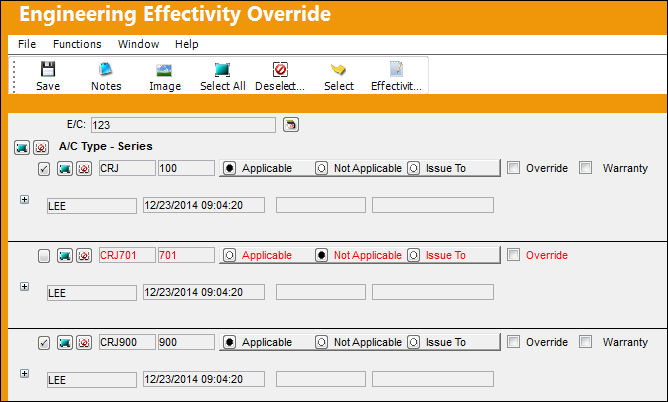Viewport: 668px width, 402px height.
Task: Select Issue To for CRJ701
Action: [413, 255]
